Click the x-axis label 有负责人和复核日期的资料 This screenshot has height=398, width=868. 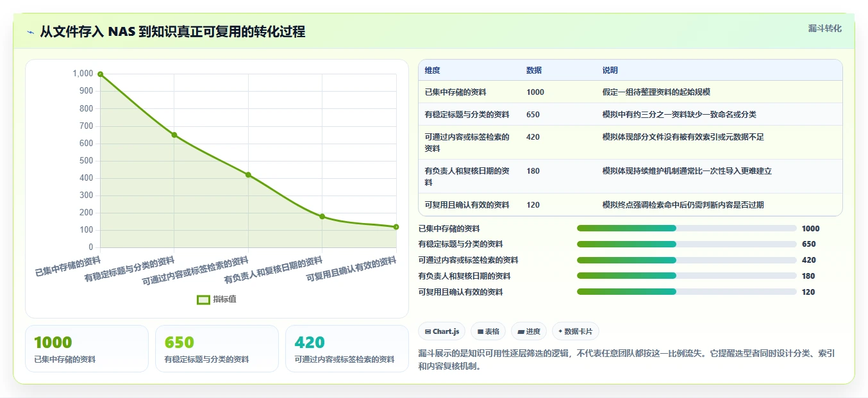[273, 270]
